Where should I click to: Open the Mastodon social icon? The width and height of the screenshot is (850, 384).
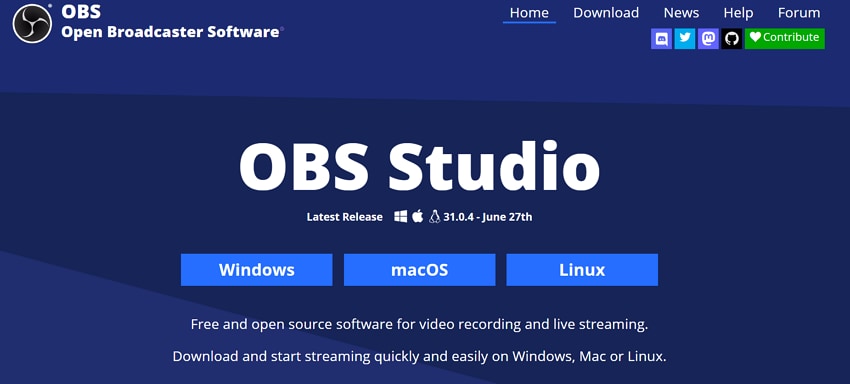pos(708,39)
